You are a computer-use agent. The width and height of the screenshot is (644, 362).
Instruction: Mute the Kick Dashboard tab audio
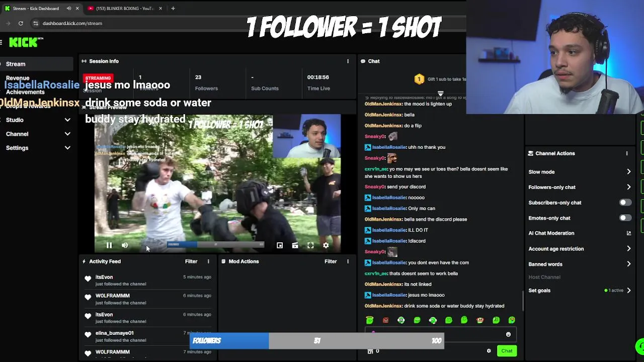click(69, 8)
